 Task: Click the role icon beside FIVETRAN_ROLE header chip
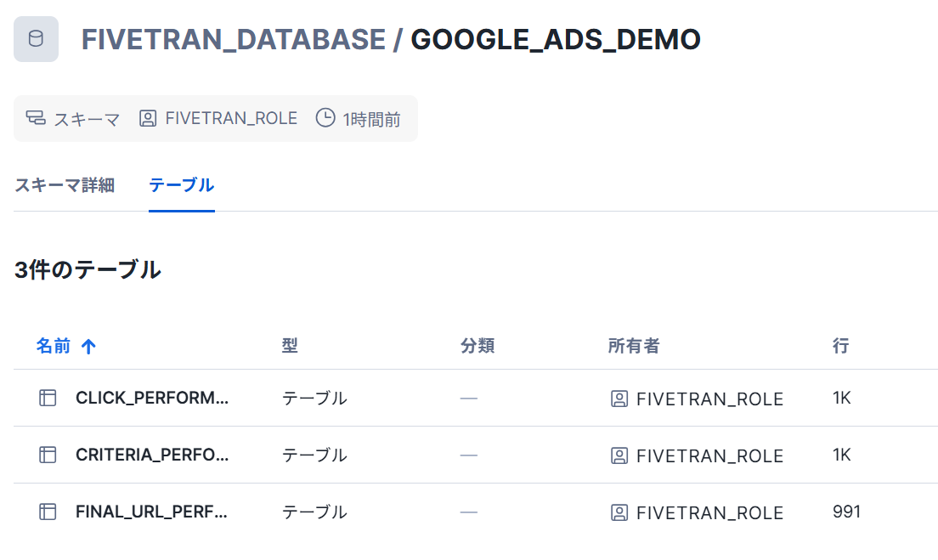148,118
